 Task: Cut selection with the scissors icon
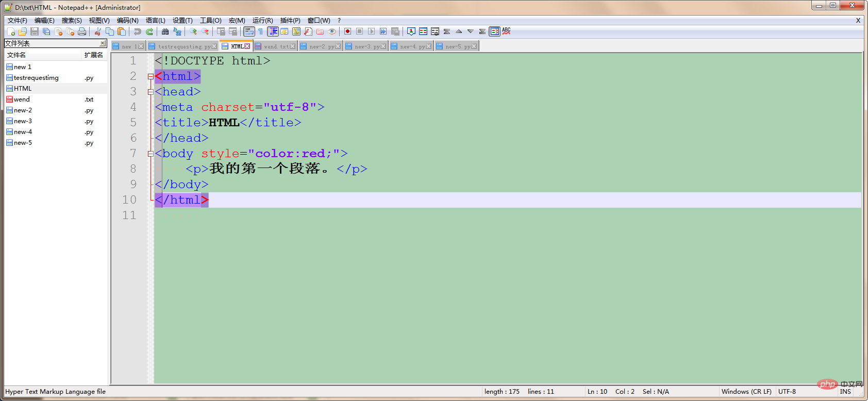pyautogui.click(x=97, y=31)
